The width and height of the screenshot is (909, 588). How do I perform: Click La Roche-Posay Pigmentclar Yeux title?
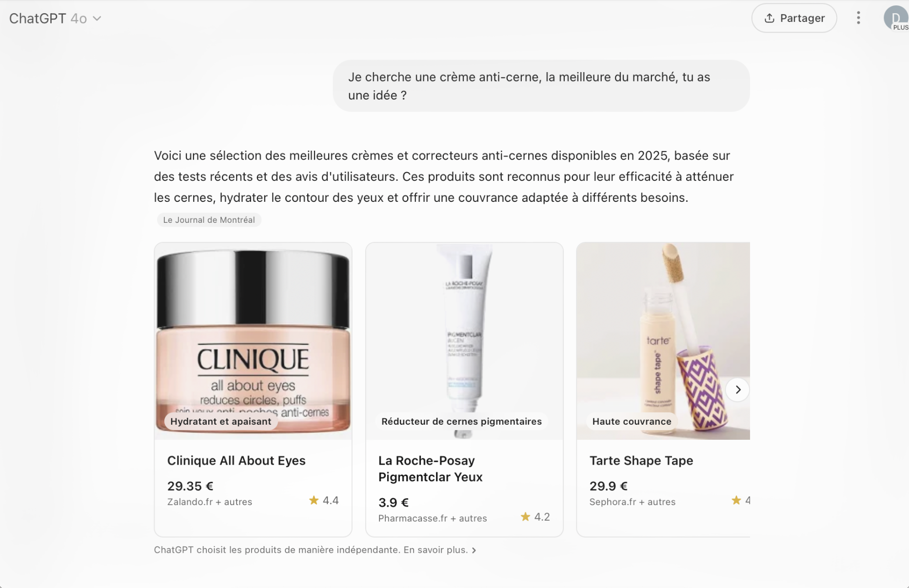coord(431,469)
